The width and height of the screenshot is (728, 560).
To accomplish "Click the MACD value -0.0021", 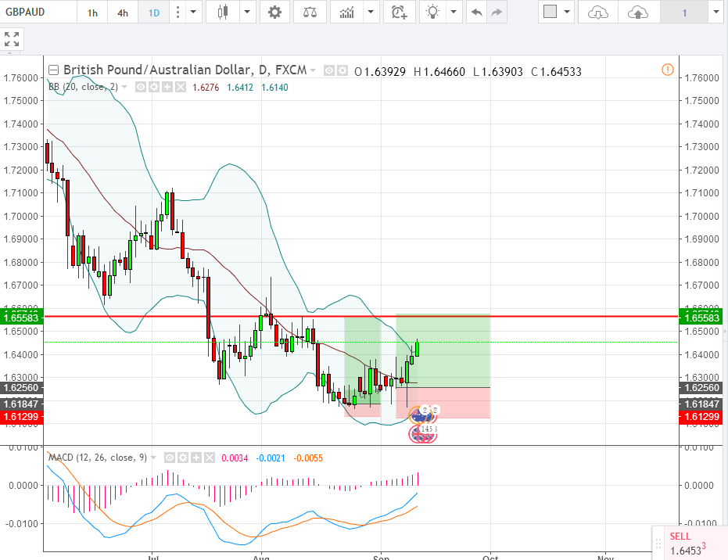I will pos(271,458).
